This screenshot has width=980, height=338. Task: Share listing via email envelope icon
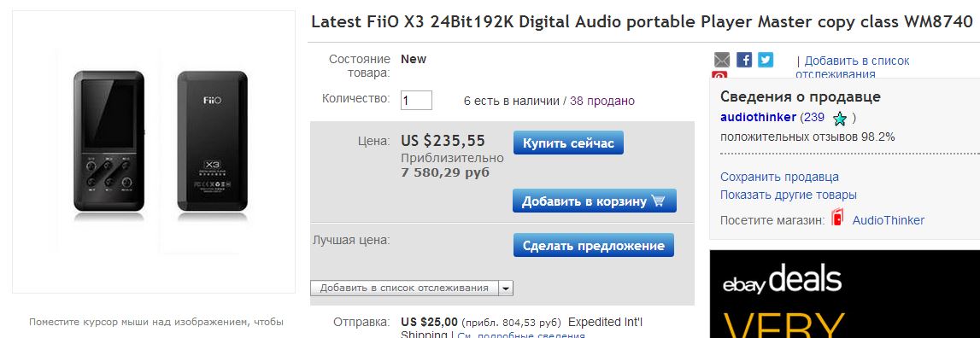[722, 60]
